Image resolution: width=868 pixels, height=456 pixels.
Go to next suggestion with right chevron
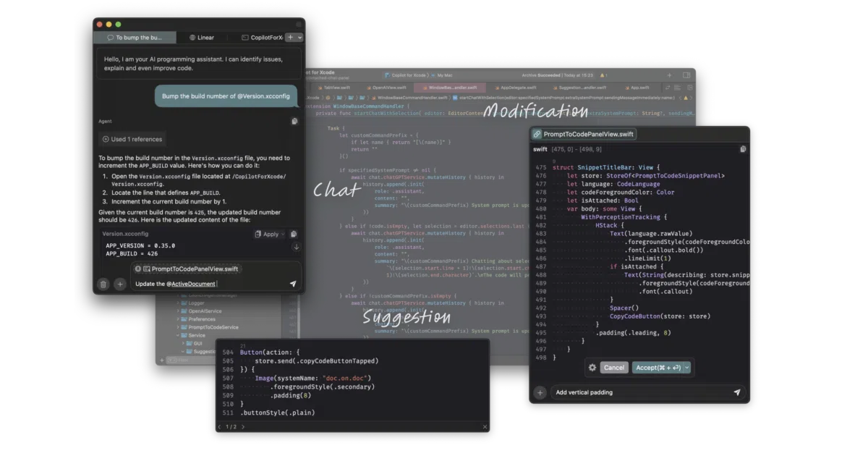[243, 427]
